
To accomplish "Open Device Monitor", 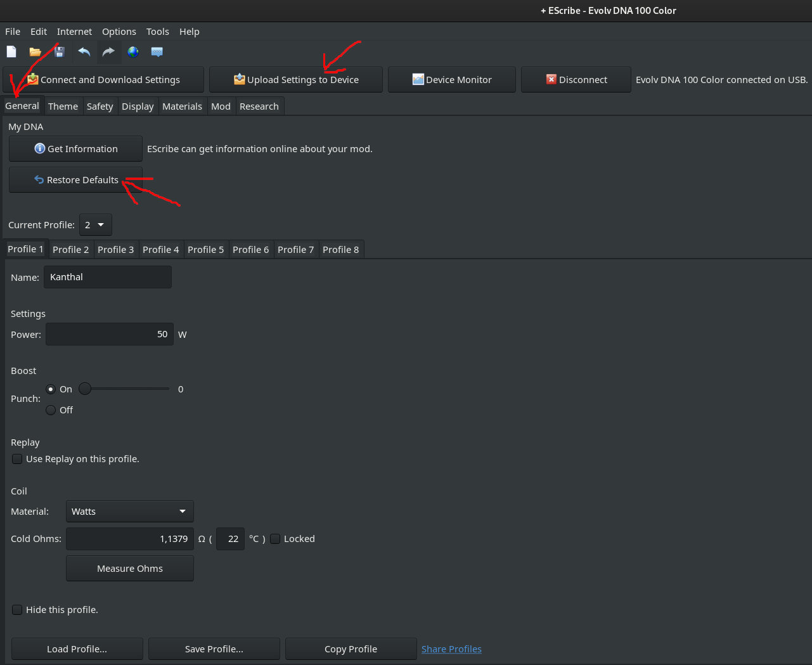I will [x=451, y=80].
